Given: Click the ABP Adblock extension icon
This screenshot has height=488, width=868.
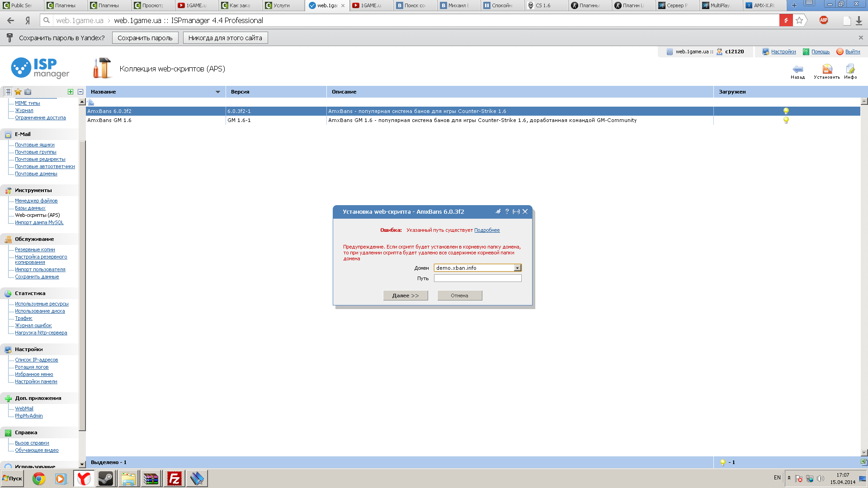Looking at the screenshot, I should click(824, 20).
